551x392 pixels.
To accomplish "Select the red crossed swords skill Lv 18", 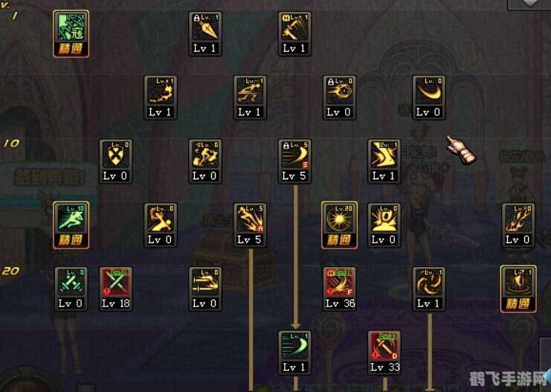I will [115, 289].
